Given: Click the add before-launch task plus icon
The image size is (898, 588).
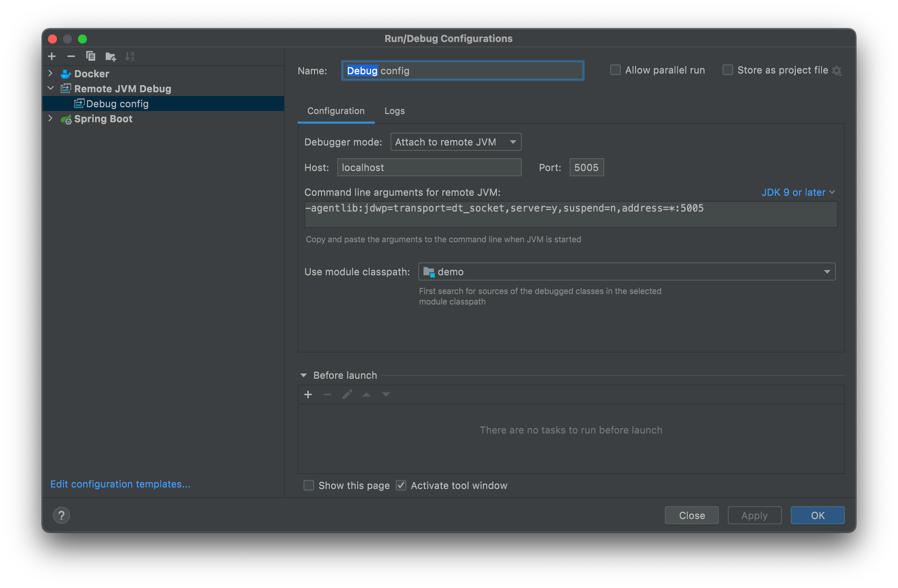Looking at the screenshot, I should coord(308,394).
